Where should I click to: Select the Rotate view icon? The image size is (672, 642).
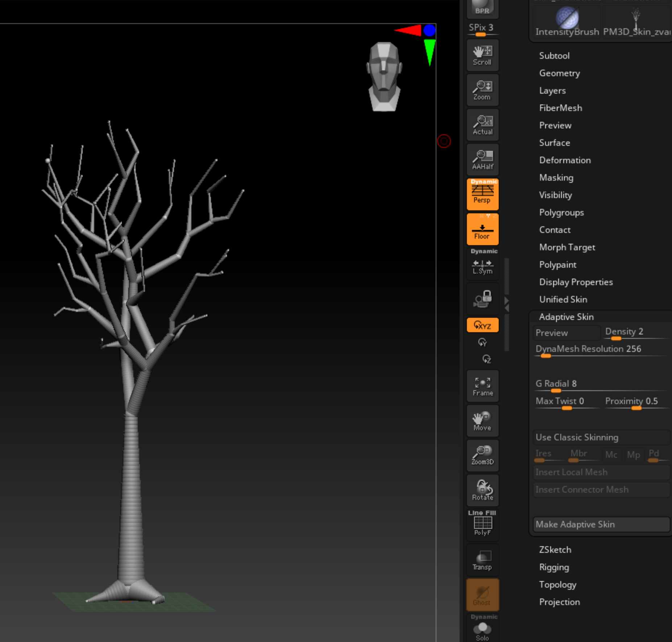(x=482, y=490)
